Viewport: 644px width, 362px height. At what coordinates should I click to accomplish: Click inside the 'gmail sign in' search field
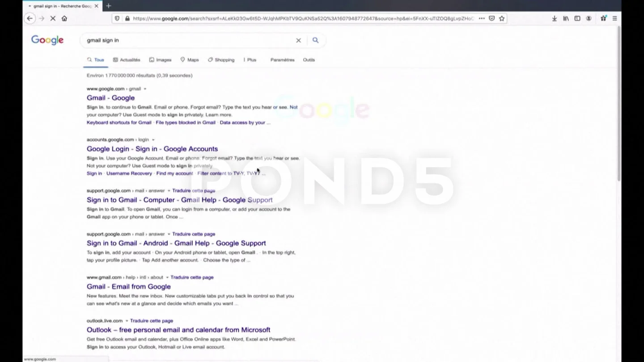(x=188, y=40)
